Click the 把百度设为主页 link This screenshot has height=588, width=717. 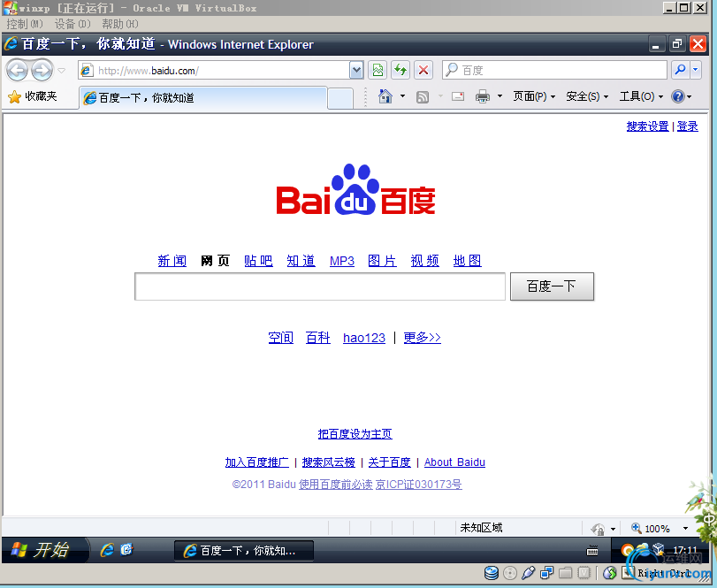point(355,434)
